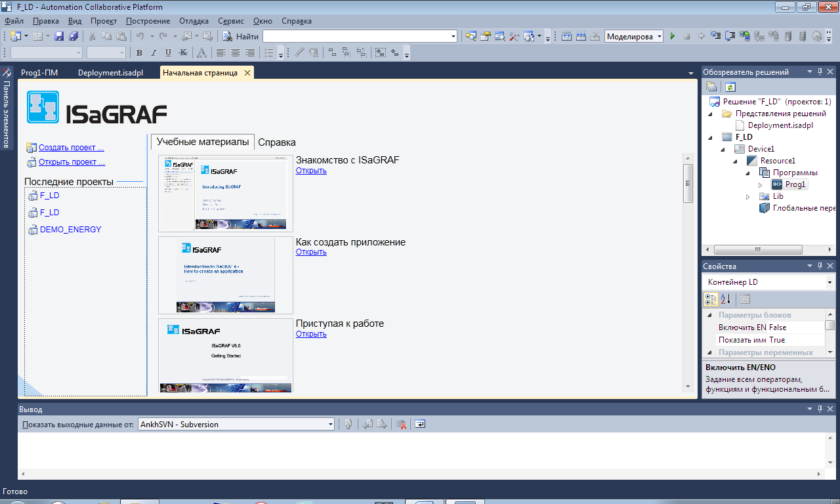Screen dimensions: 840x504
Task: Toggle auto-hide pin of Output panel
Action: coord(820,409)
